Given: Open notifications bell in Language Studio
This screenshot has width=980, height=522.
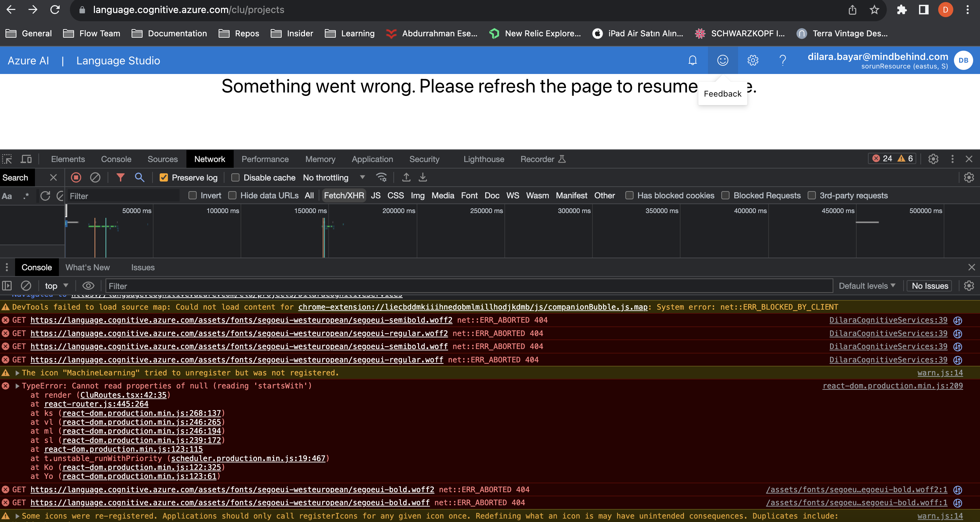Looking at the screenshot, I should pyautogui.click(x=693, y=60).
